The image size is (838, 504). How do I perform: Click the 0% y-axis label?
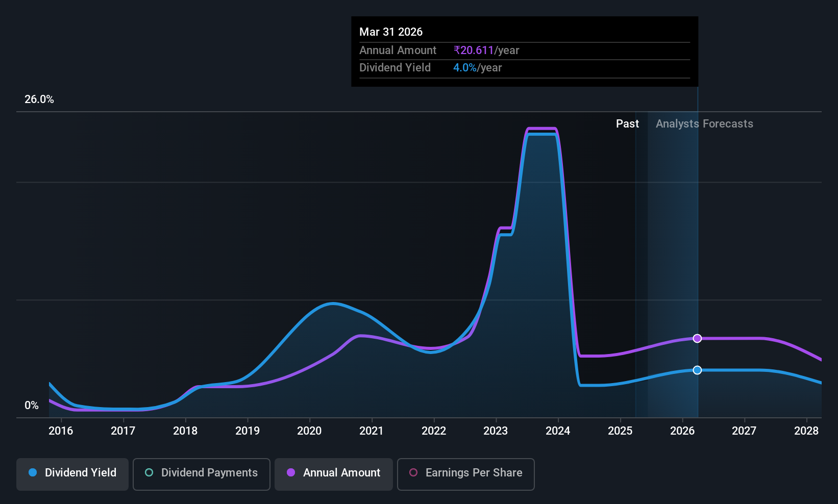32,406
